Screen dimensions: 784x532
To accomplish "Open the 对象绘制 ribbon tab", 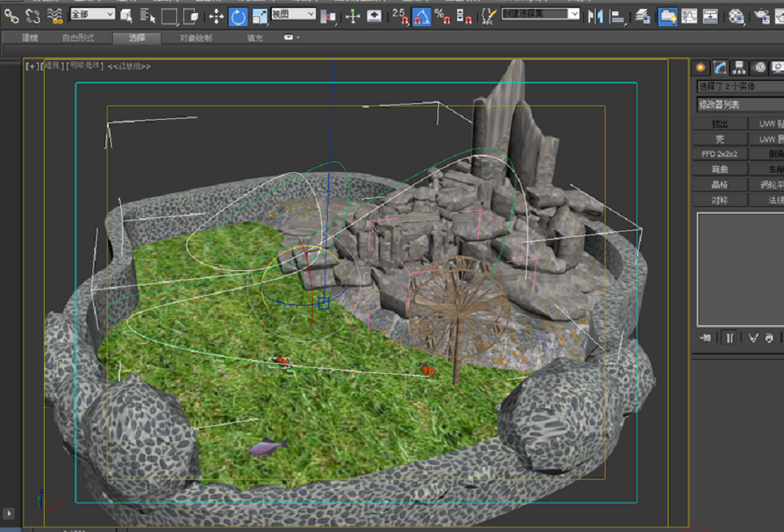I will point(196,38).
